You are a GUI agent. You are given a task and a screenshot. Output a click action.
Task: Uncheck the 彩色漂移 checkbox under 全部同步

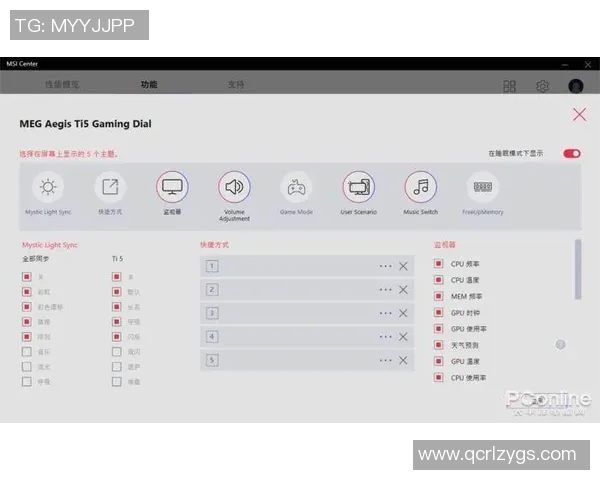click(27, 307)
